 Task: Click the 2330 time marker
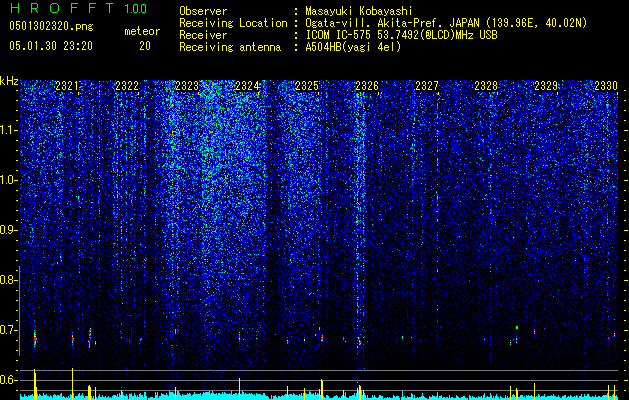(x=606, y=86)
